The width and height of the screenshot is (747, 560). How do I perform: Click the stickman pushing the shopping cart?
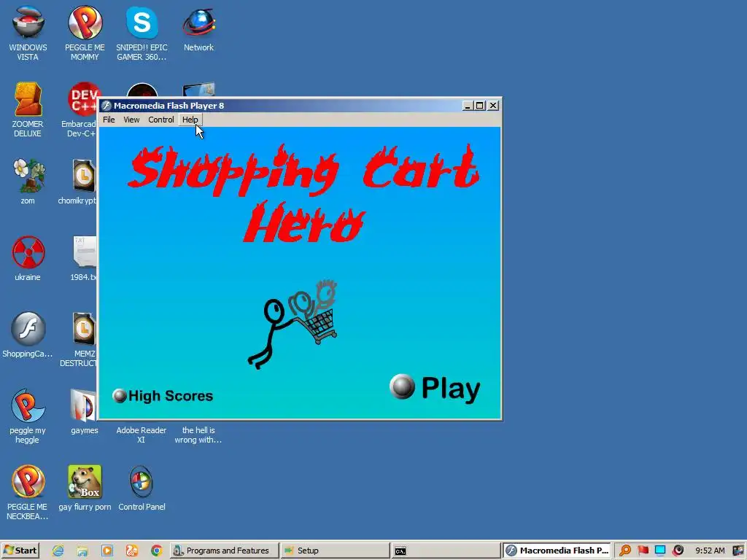tap(293, 324)
